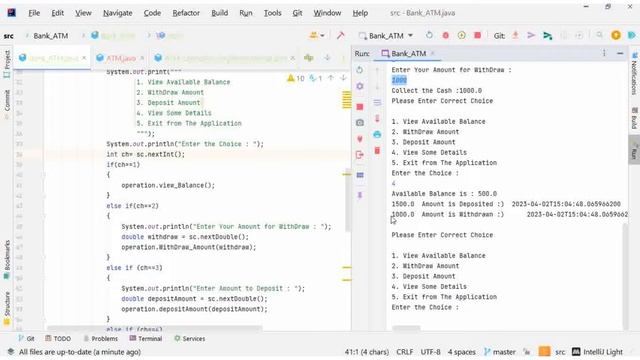Toggle the Commit tool window stripe button
The height and width of the screenshot is (360, 640).
[x=7, y=103]
